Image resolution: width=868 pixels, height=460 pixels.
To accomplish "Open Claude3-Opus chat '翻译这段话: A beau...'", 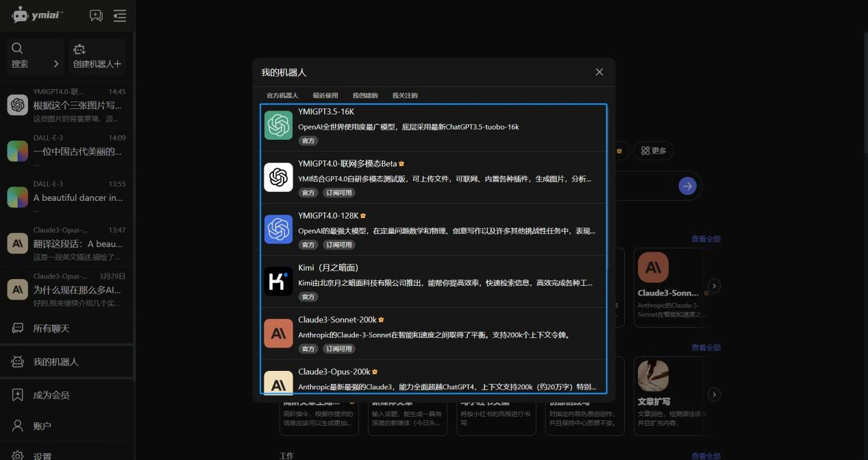I will click(x=67, y=243).
